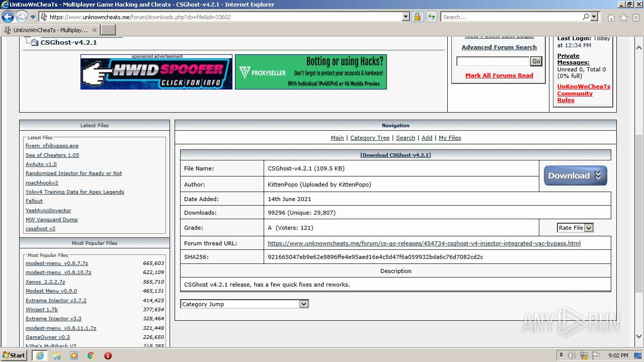
Task: Open the recent pages dropdown arrow
Action: 33,17
